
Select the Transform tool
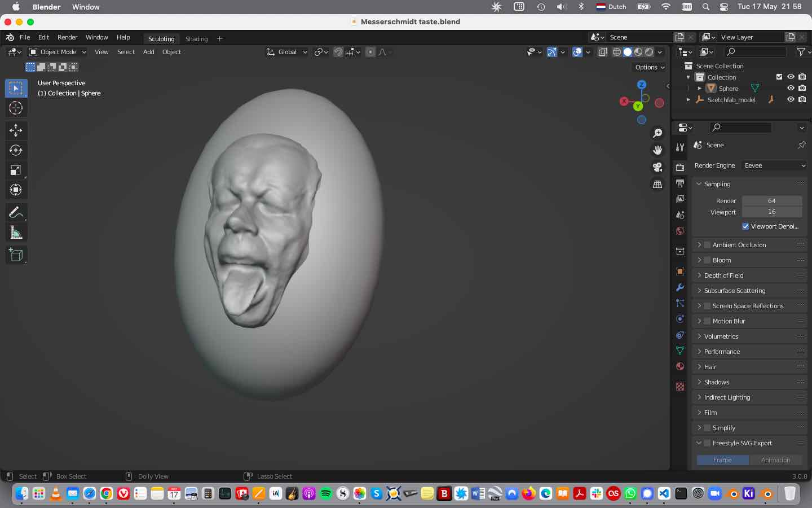(x=16, y=190)
